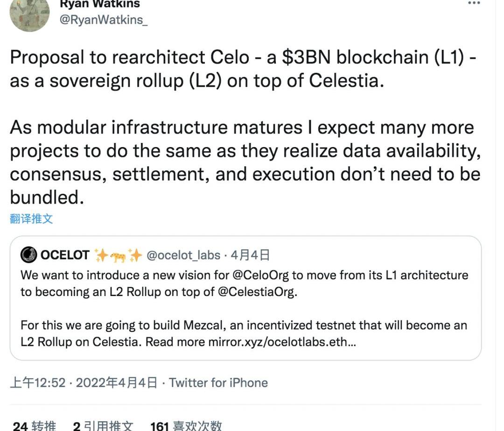View the 161 likes list

[186, 426]
